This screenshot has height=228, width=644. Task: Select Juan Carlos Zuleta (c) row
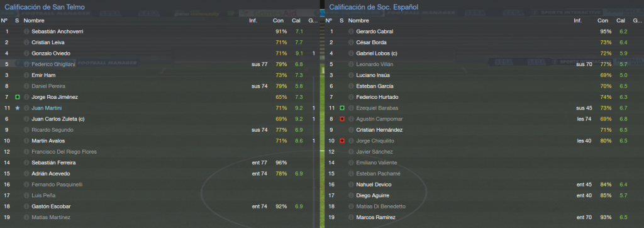tap(159, 119)
